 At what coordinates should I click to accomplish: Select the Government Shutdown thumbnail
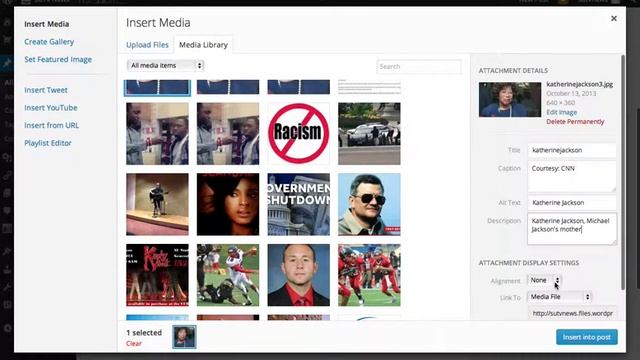click(x=298, y=204)
